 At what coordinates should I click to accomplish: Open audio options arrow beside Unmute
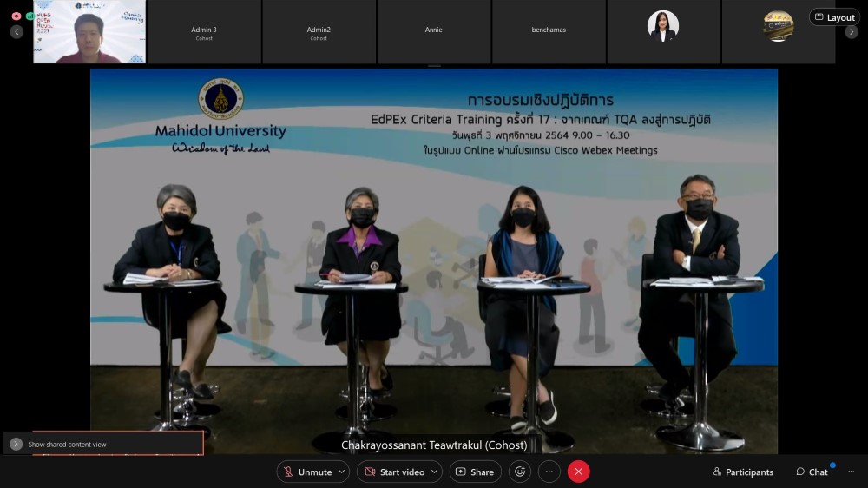(x=341, y=472)
